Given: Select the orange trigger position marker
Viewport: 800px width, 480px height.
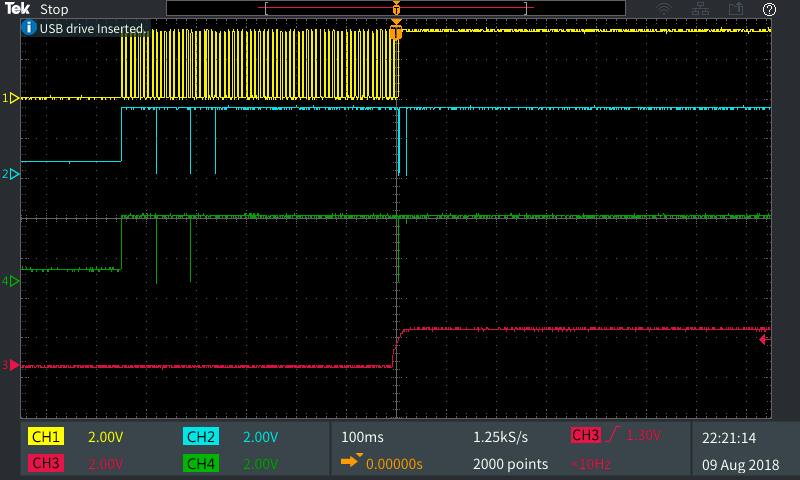Looking at the screenshot, I should (396, 31).
